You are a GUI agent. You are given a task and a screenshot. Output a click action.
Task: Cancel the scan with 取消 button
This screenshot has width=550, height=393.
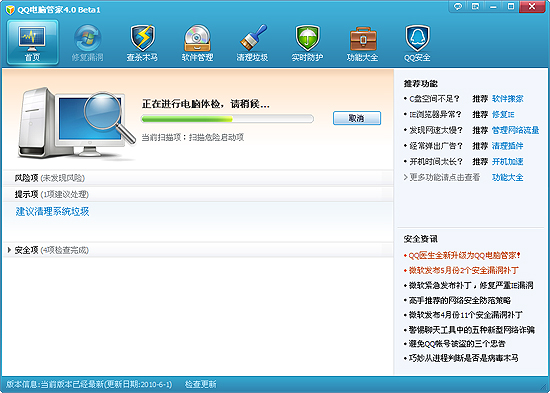click(357, 118)
